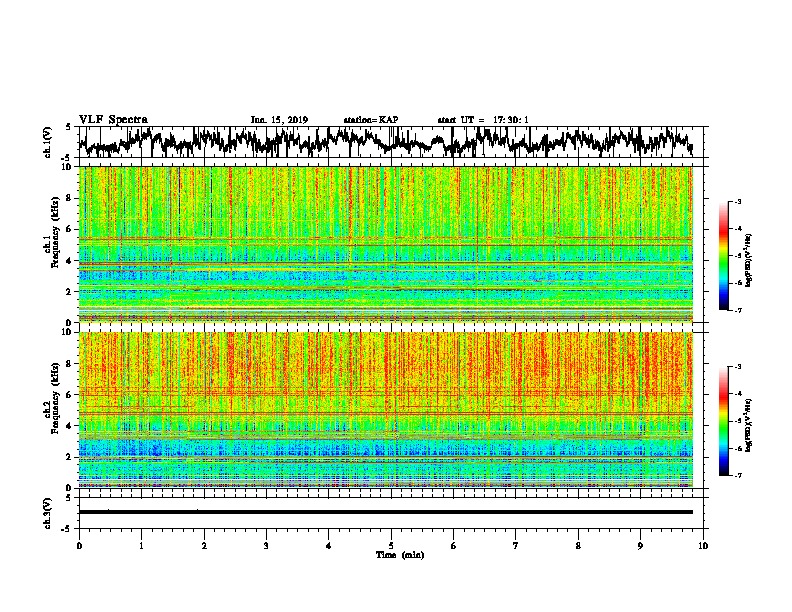Click tick "7" on the Time axis
Viewport: 792px width, 612px height.
[516, 546]
